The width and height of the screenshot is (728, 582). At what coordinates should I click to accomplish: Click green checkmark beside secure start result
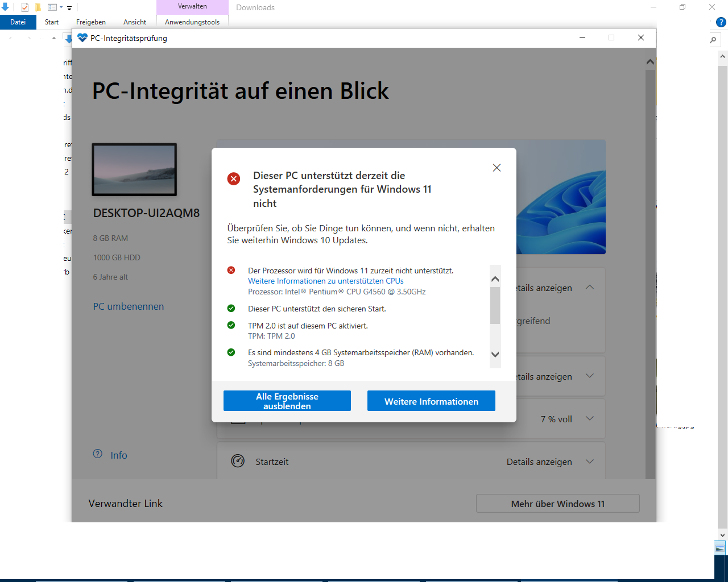coord(231,309)
